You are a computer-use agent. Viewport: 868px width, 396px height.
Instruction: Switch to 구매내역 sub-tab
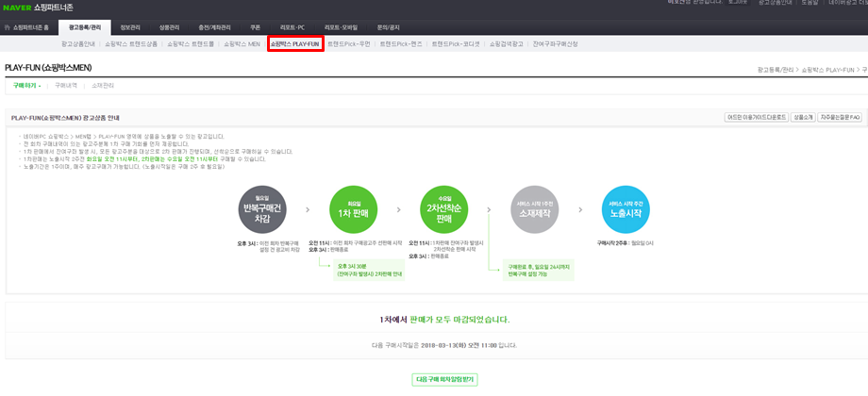pos(66,86)
